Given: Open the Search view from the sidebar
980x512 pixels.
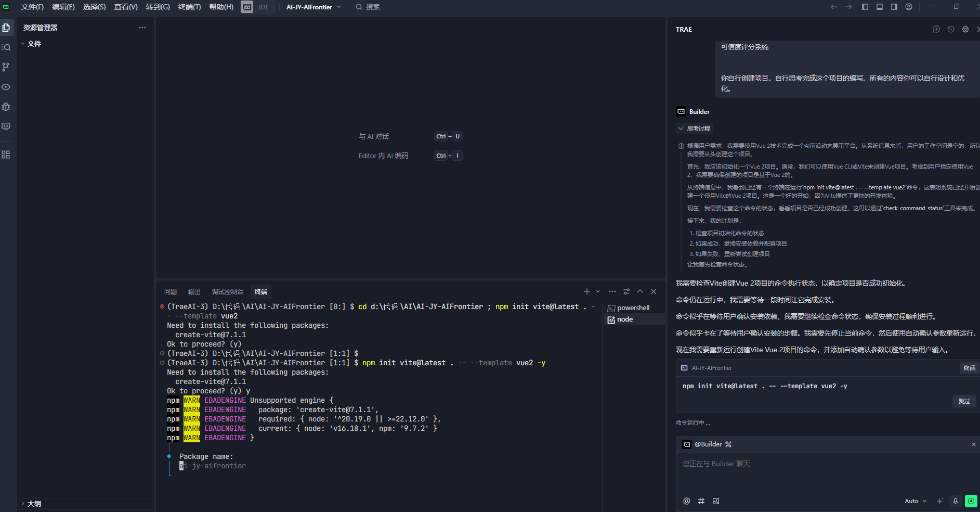Looking at the screenshot, I should (7, 47).
